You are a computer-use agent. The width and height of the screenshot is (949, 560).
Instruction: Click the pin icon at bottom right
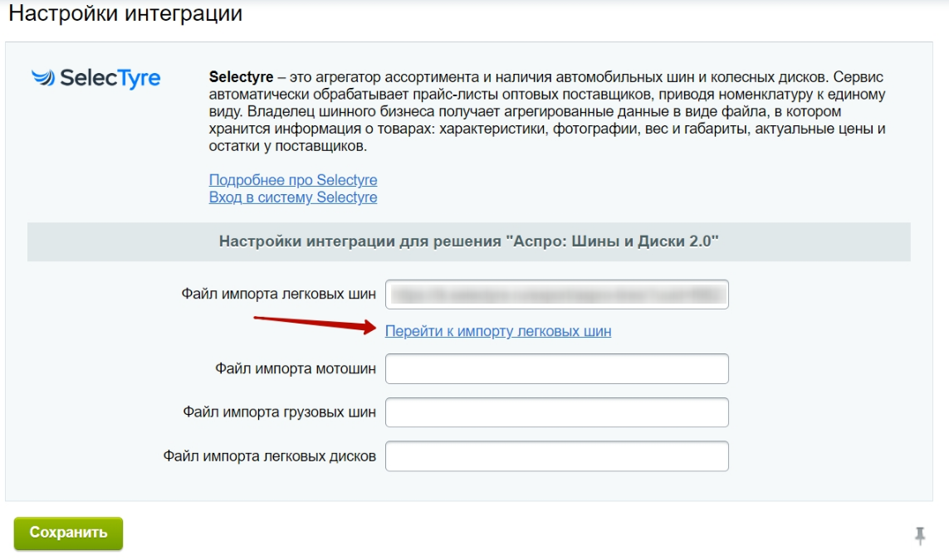[x=920, y=535]
